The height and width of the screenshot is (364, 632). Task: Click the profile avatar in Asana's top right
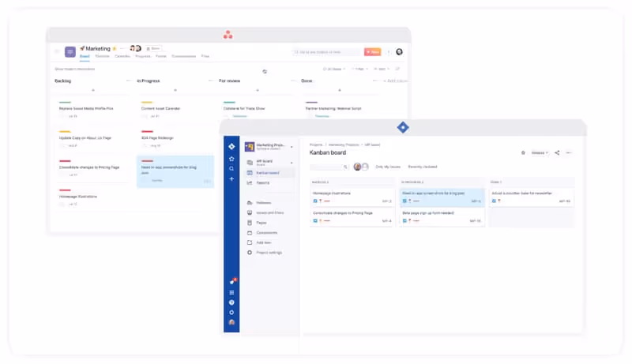(399, 51)
